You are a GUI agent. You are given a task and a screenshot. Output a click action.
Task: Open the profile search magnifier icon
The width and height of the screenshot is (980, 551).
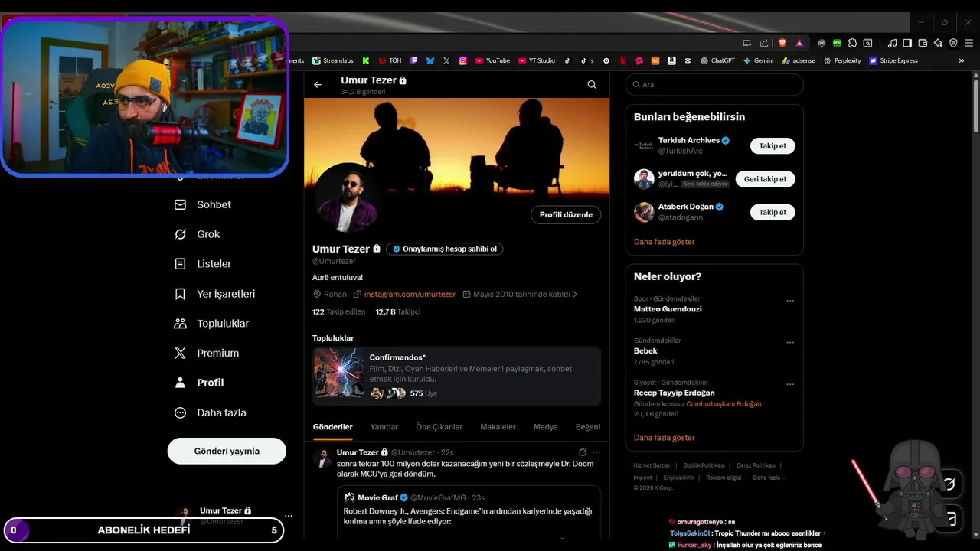pos(592,85)
